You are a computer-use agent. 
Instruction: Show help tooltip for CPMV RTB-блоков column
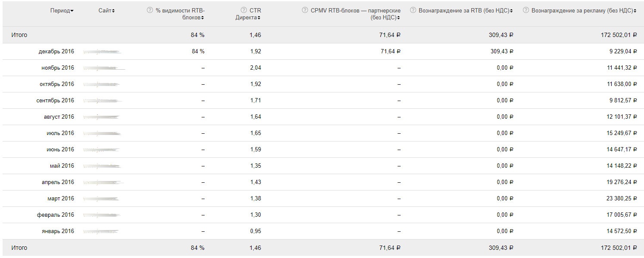(305, 10)
